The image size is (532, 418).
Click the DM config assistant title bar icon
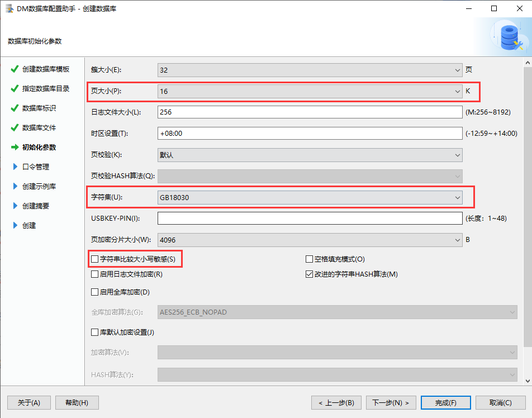click(9, 8)
